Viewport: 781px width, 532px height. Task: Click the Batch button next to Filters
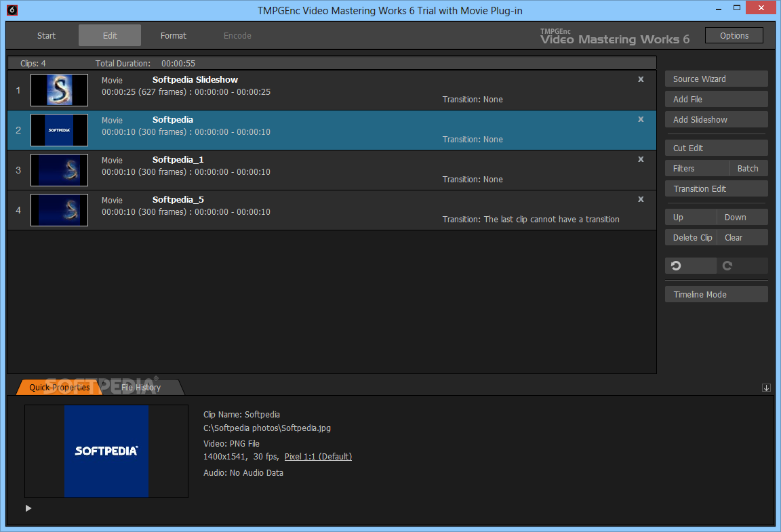pyautogui.click(x=748, y=168)
